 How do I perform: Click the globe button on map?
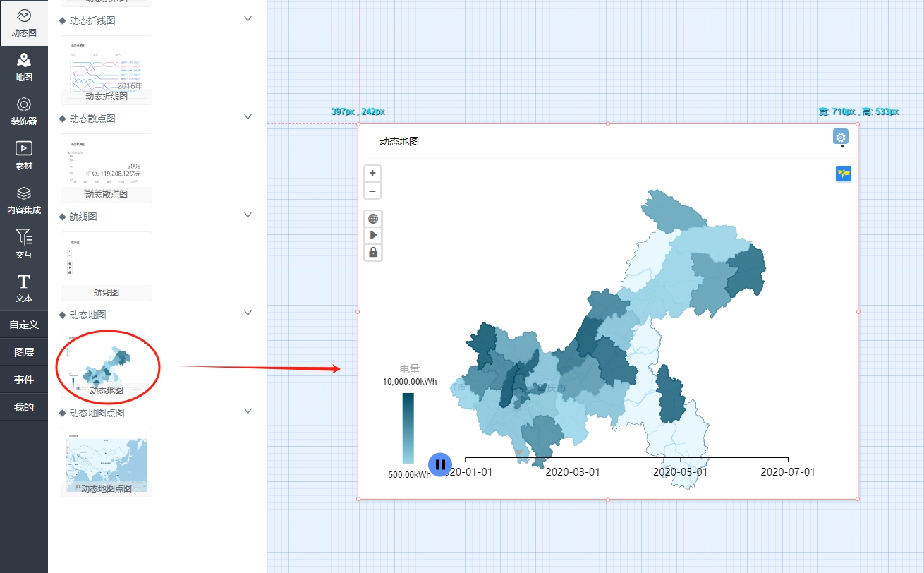pyautogui.click(x=373, y=219)
